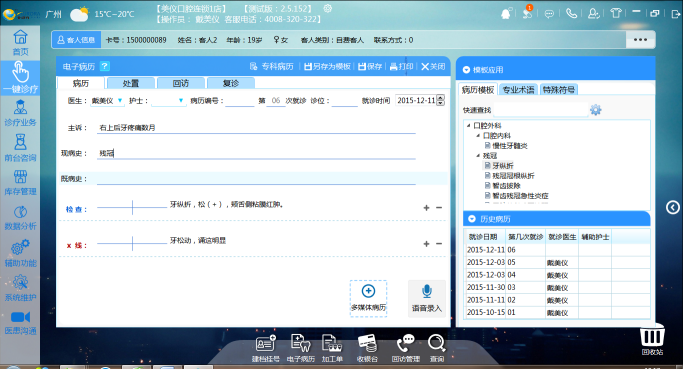Open the shirt skin theme icon
The width and height of the screenshot is (683, 369).
(x=615, y=13)
